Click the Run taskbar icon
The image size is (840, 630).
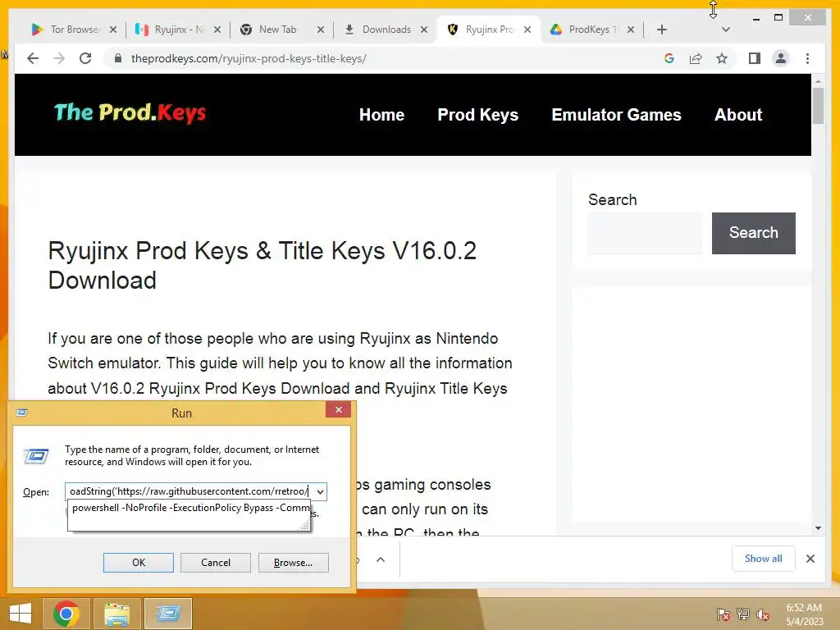(x=167, y=614)
